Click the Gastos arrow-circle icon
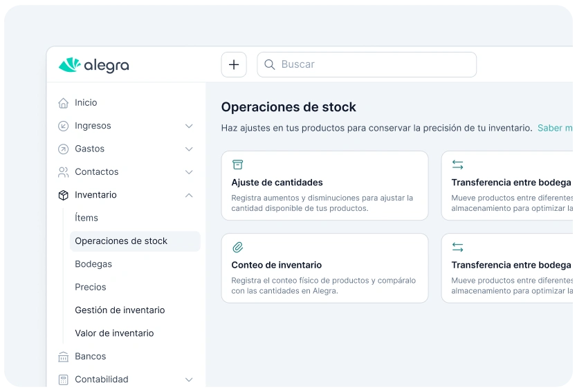Image resolution: width=577 pixels, height=392 pixels. click(x=63, y=149)
